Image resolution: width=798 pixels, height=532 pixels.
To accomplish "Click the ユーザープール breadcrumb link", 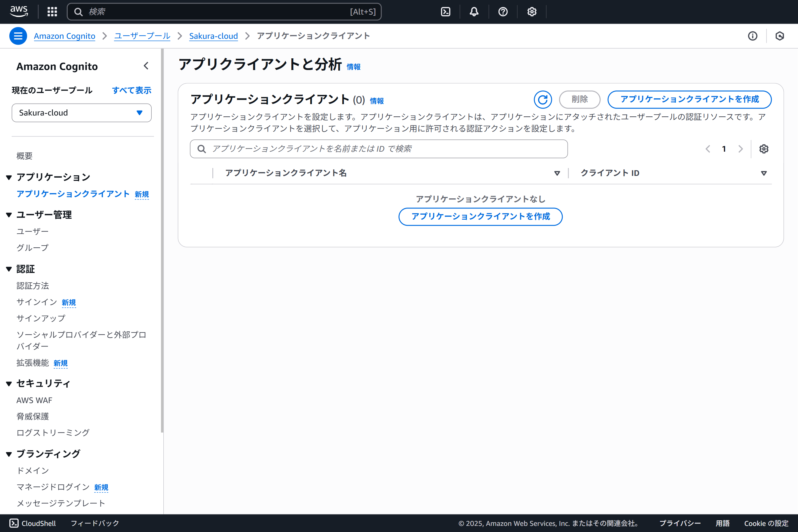I will 142,36.
